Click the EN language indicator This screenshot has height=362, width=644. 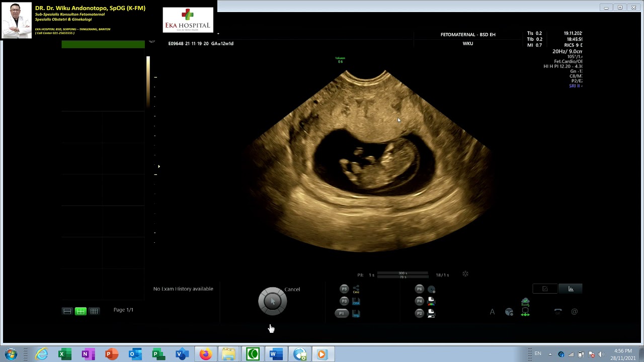point(538,354)
